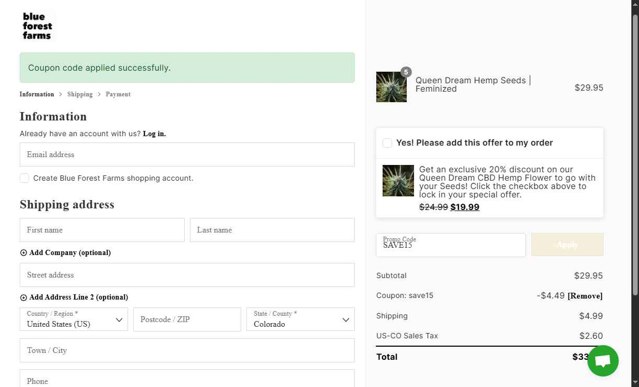Click the 'Shipping address' heading
This screenshot has width=639, height=387.
tap(67, 204)
